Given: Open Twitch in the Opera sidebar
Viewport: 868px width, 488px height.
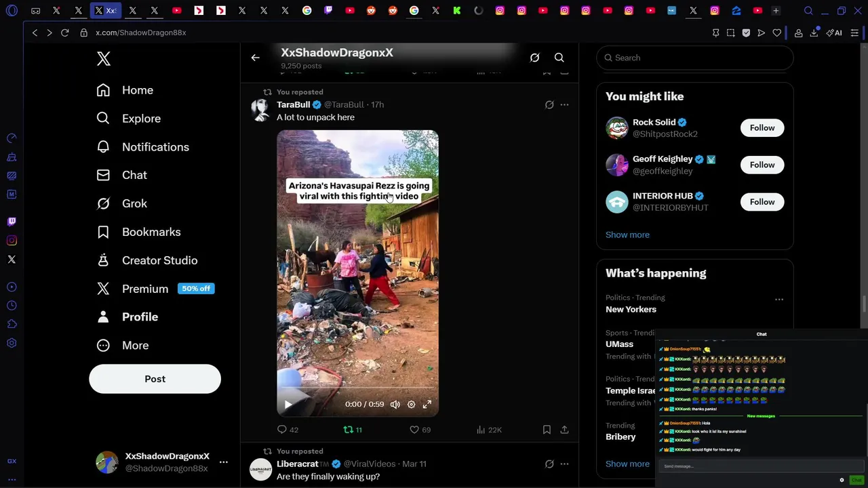Looking at the screenshot, I should pyautogui.click(x=12, y=222).
